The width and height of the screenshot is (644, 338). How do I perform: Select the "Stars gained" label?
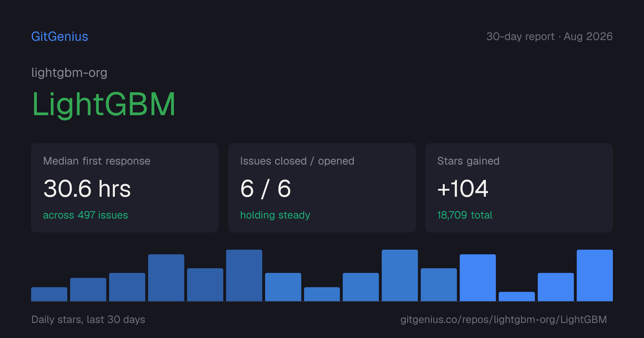point(468,161)
